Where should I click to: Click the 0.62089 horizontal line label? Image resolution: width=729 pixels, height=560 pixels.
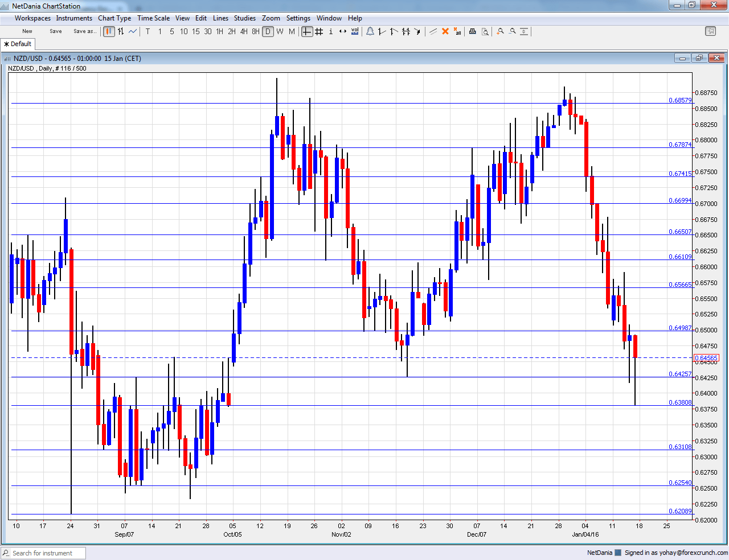click(680, 511)
